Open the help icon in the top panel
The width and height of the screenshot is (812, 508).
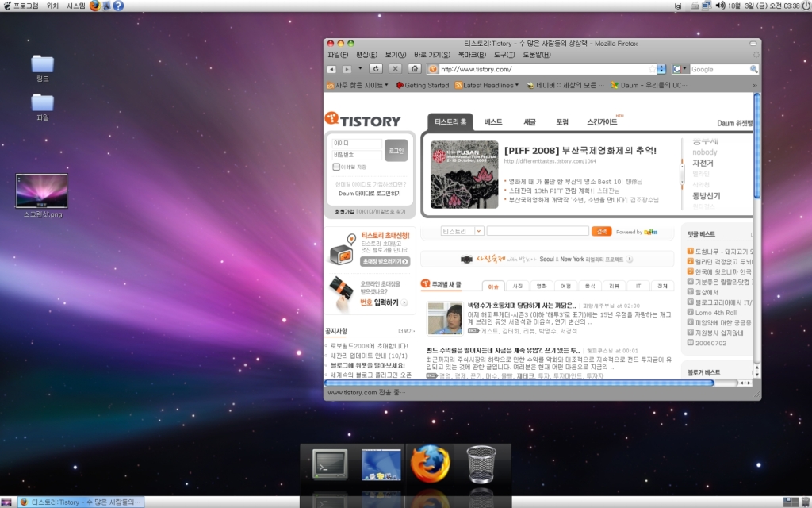(x=119, y=6)
